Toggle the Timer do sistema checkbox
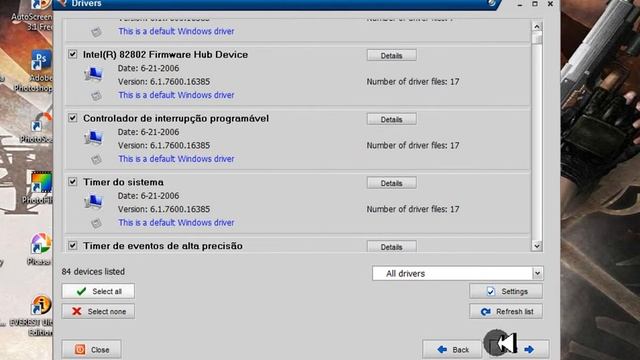The width and height of the screenshot is (640, 360). pos(73,182)
